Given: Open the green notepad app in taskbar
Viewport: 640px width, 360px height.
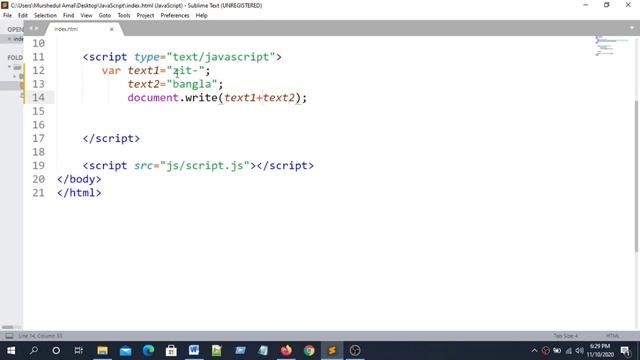Looking at the screenshot, I should click(217, 351).
